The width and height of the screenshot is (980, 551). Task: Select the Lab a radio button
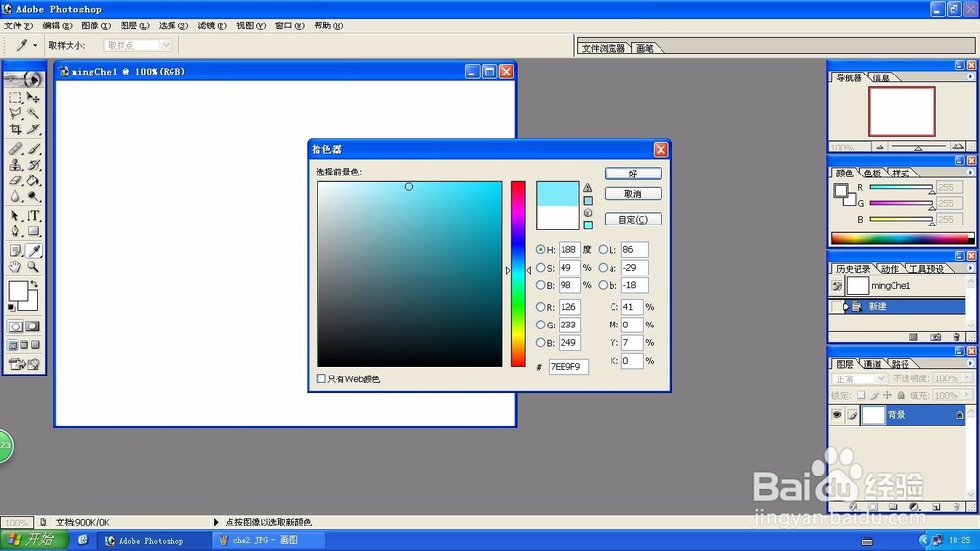[x=603, y=267]
